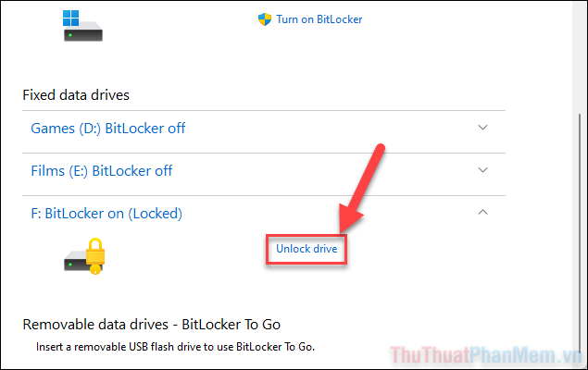Click the ThuThuatPhanMem.vn watermark
588x370 pixels.
pos(486,355)
